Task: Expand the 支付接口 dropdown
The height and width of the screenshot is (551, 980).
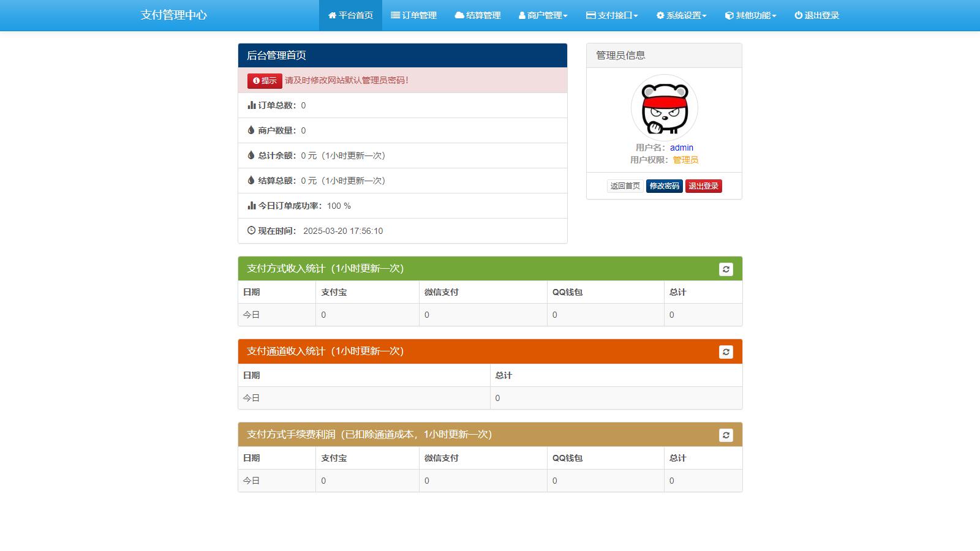Action: pyautogui.click(x=612, y=15)
